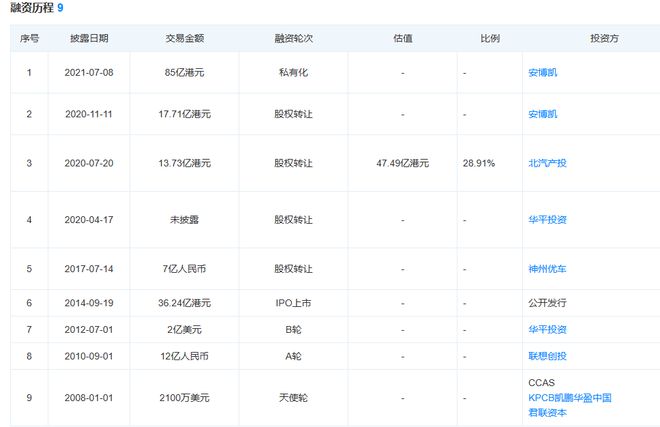Click the 13.73亿港元 amount cell

(184, 163)
